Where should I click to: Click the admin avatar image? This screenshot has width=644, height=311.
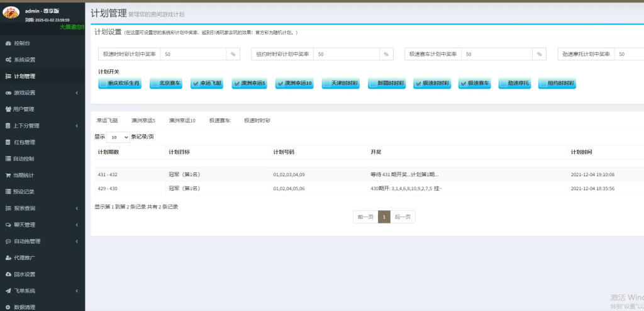point(13,14)
